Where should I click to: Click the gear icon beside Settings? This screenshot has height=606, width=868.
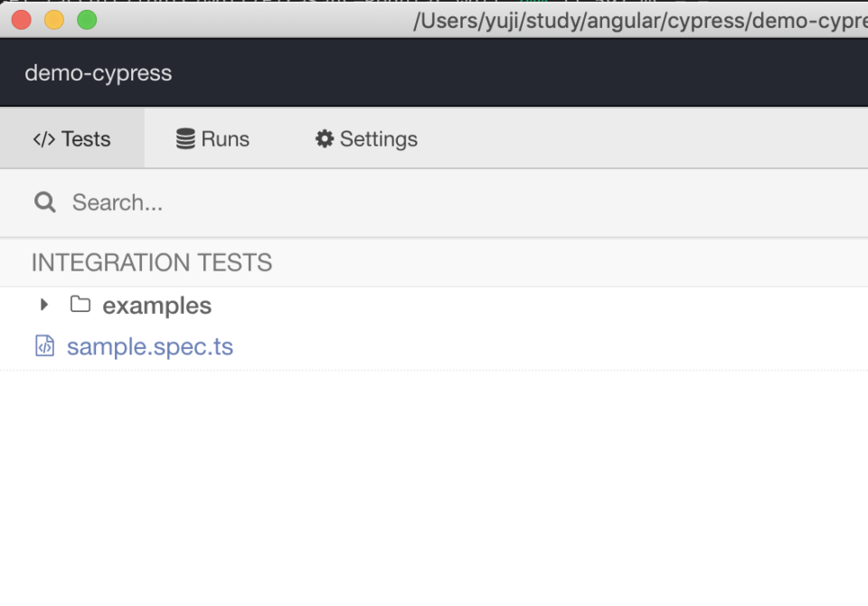(x=325, y=138)
